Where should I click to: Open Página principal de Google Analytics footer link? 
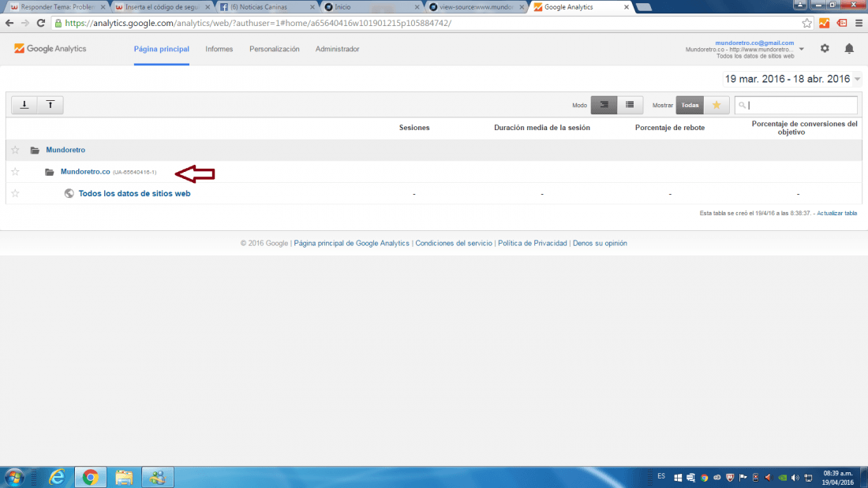(x=351, y=243)
